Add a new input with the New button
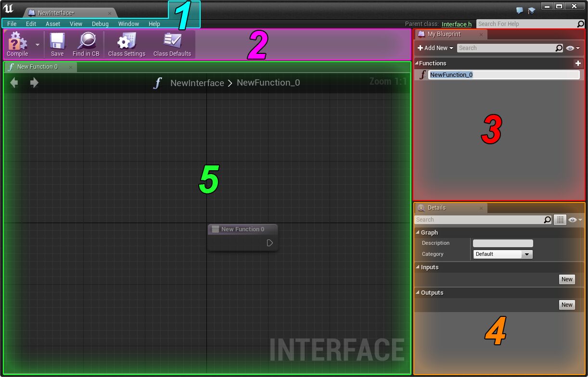 (566, 279)
